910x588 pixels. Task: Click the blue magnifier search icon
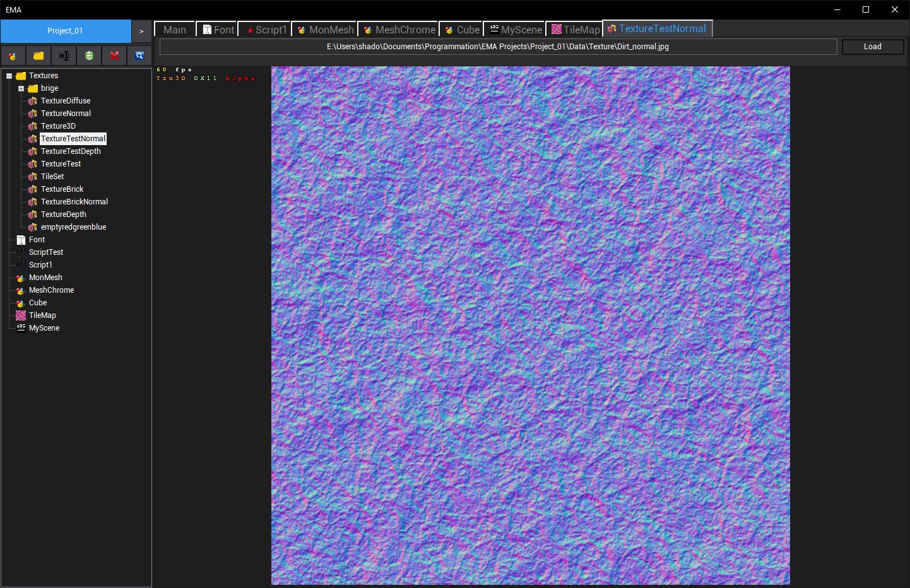(x=139, y=56)
